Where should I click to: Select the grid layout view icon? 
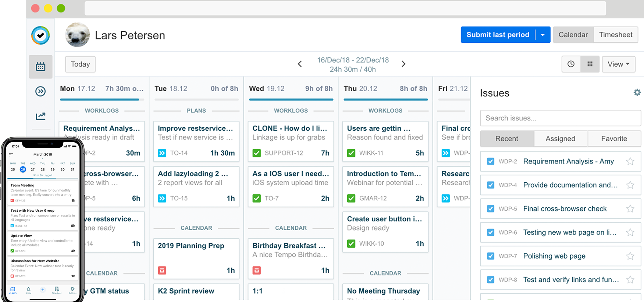pos(590,64)
